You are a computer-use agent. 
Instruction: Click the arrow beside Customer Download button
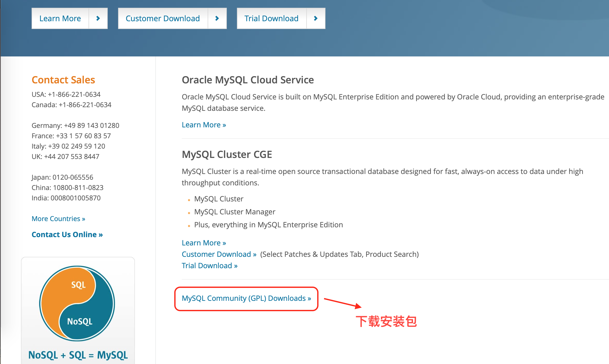[217, 18]
